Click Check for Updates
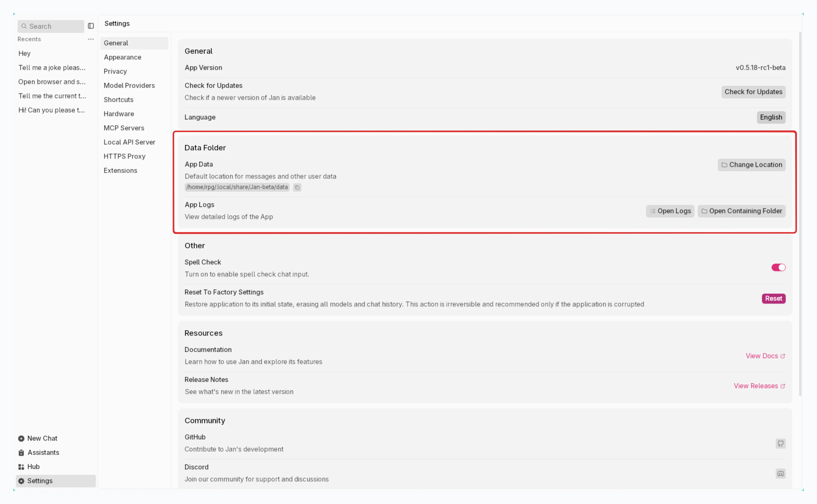 point(753,92)
